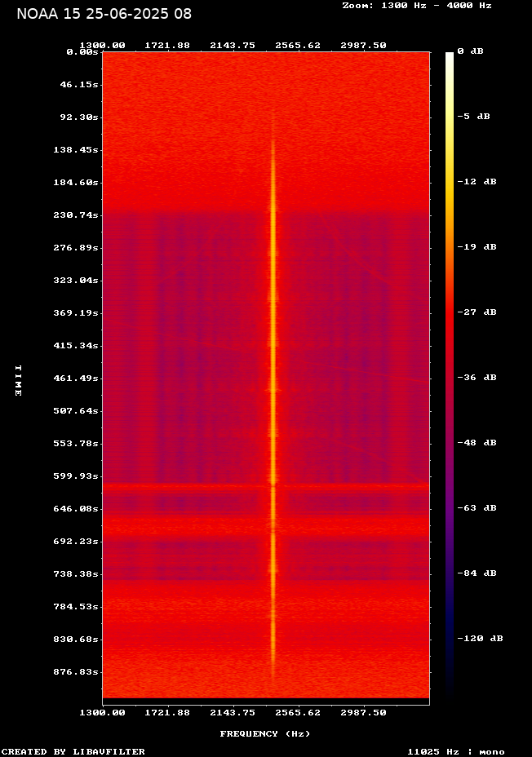This screenshot has height=757, width=532.
Task: Click the time label 553.78s
Action: [76, 444]
